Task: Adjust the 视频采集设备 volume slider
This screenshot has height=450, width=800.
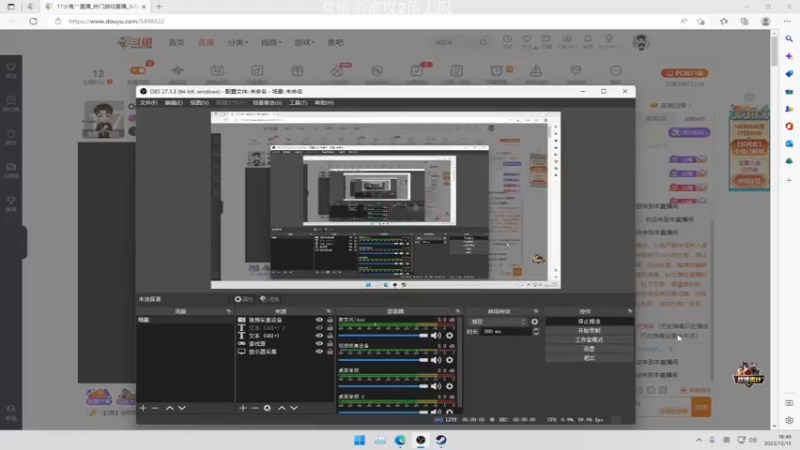Action: tap(383, 360)
